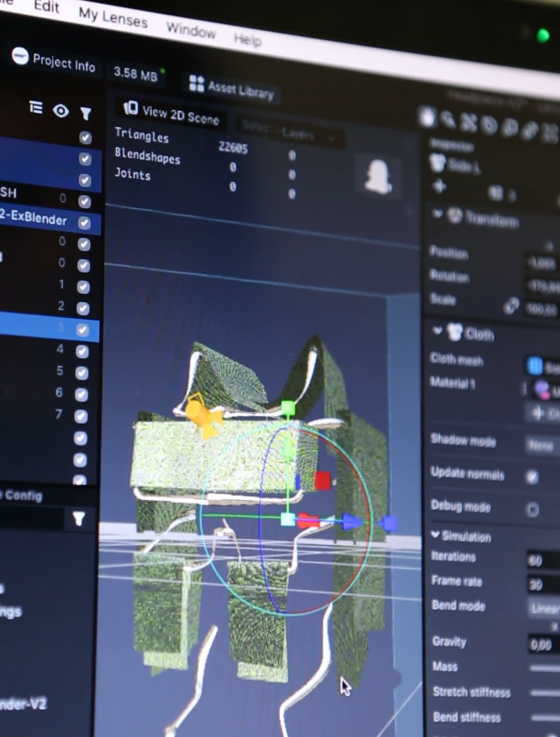The height and width of the screenshot is (737, 560).
Task: Enable the Debug mode option
Action: pos(532,510)
